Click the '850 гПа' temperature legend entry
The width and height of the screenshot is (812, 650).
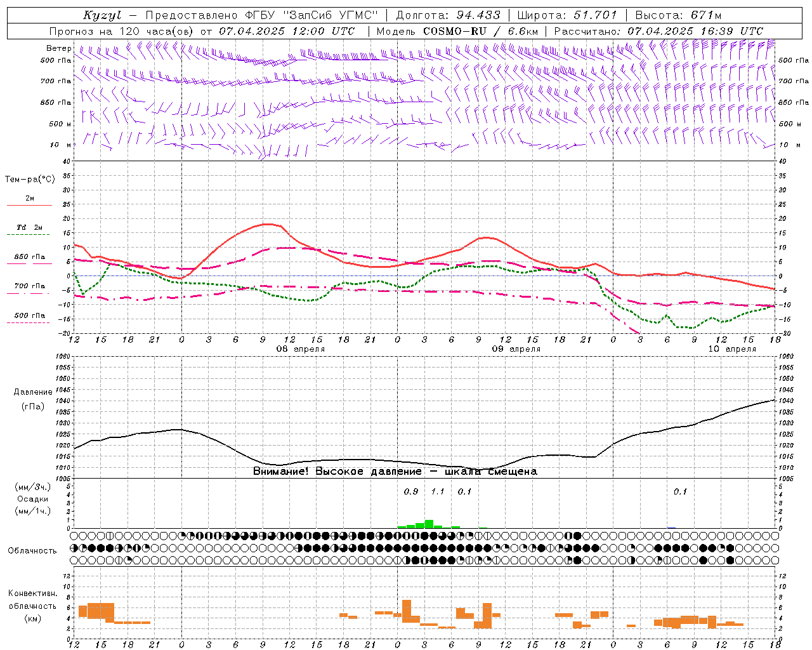coord(29,257)
